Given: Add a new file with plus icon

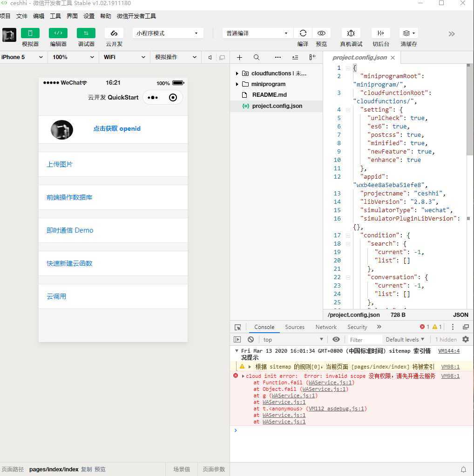Looking at the screenshot, I should point(239,57).
